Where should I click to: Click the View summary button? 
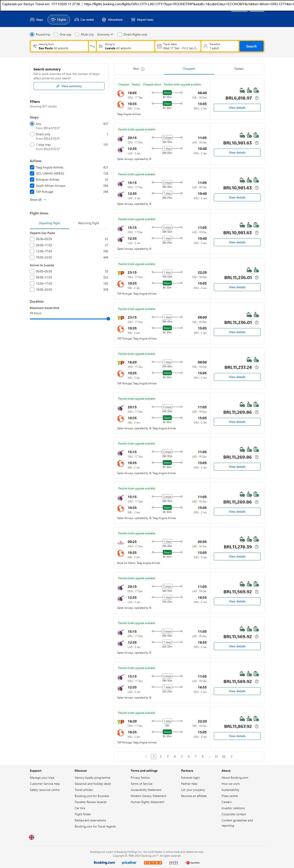[x=69, y=86]
